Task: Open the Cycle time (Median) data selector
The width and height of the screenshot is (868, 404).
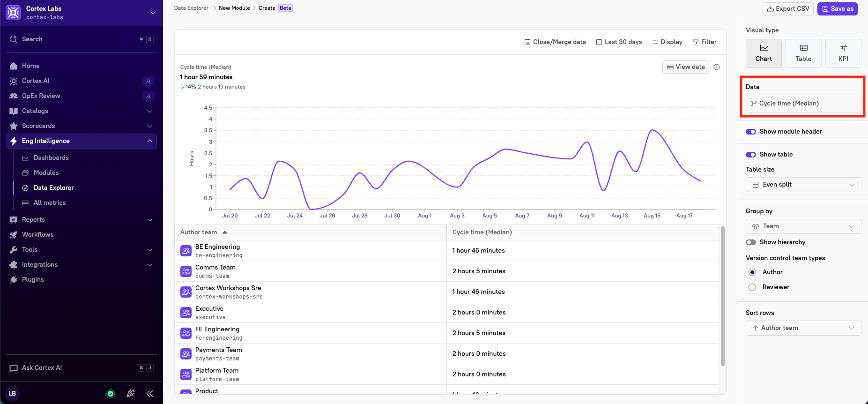Action: (x=803, y=104)
